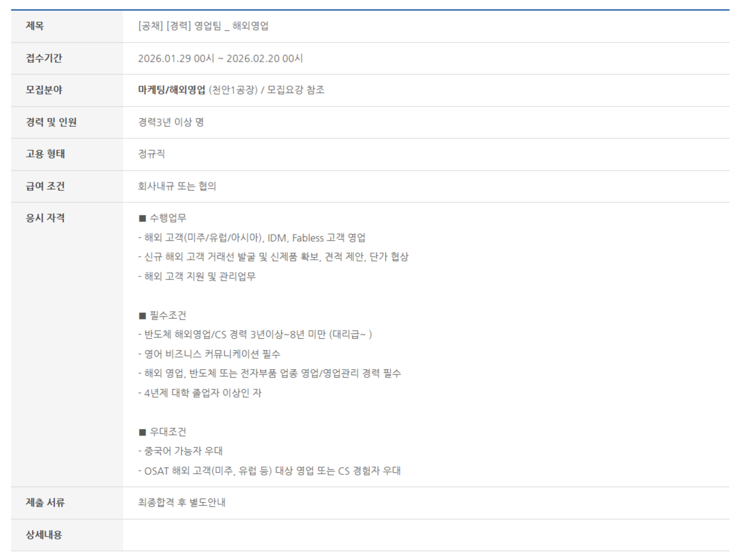Click the '■ 수행업무' section heading
Screen dimensions: 752x560
162,218
